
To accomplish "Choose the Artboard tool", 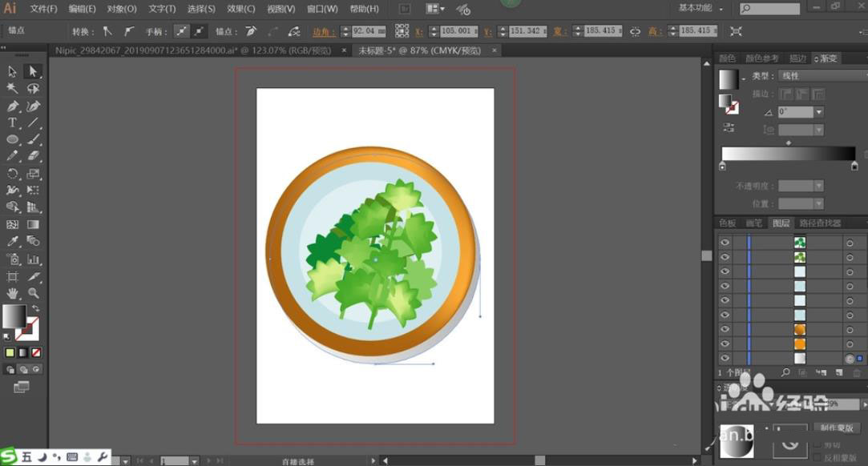I will coord(12,276).
